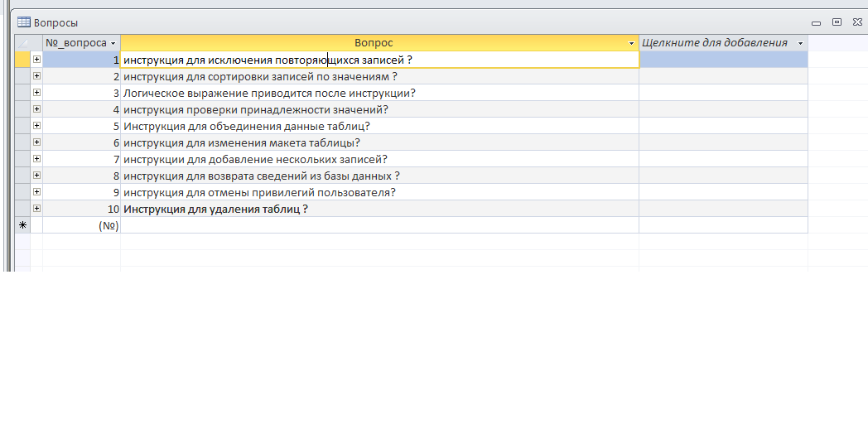Expand subdatasheet for question 1
Image resolution: width=868 pixels, height=424 pixels.
tap(36, 60)
